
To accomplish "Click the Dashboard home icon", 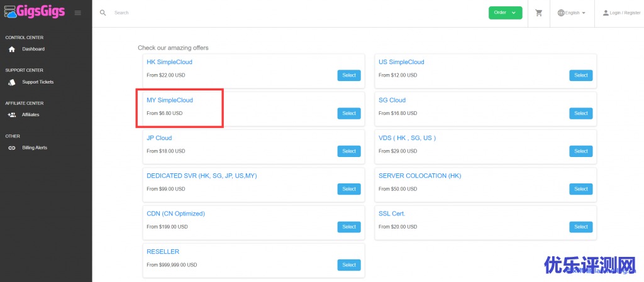I will (12, 49).
